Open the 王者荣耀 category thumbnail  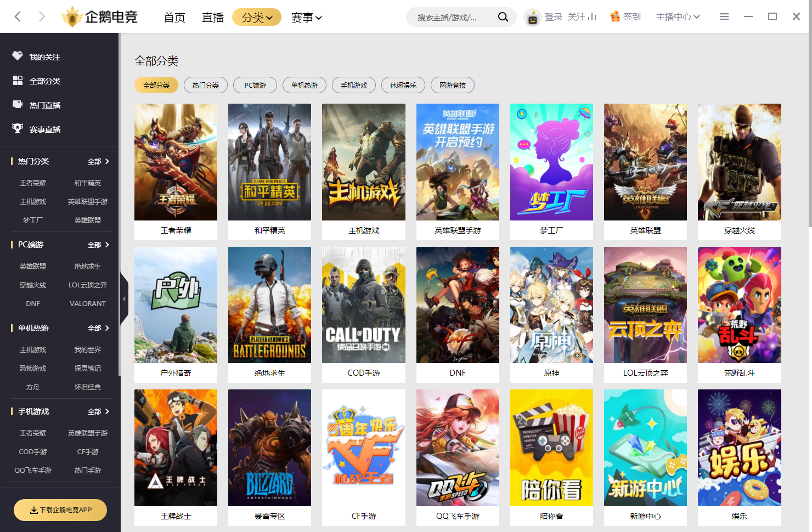pos(176,162)
